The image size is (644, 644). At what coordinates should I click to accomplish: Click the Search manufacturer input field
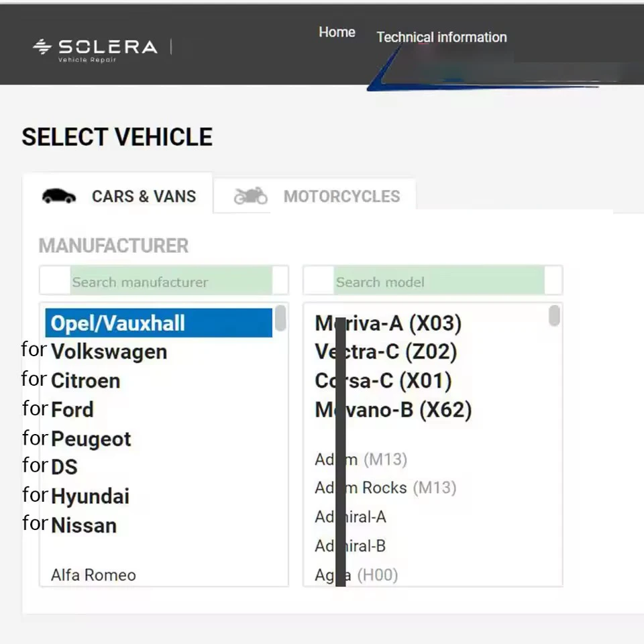pyautogui.click(x=164, y=280)
